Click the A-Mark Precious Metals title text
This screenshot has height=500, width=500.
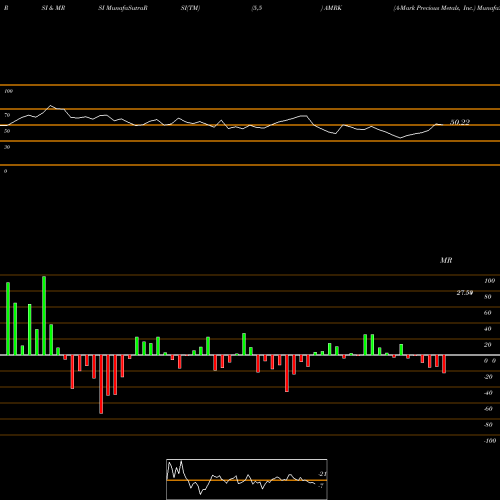pos(434,8)
